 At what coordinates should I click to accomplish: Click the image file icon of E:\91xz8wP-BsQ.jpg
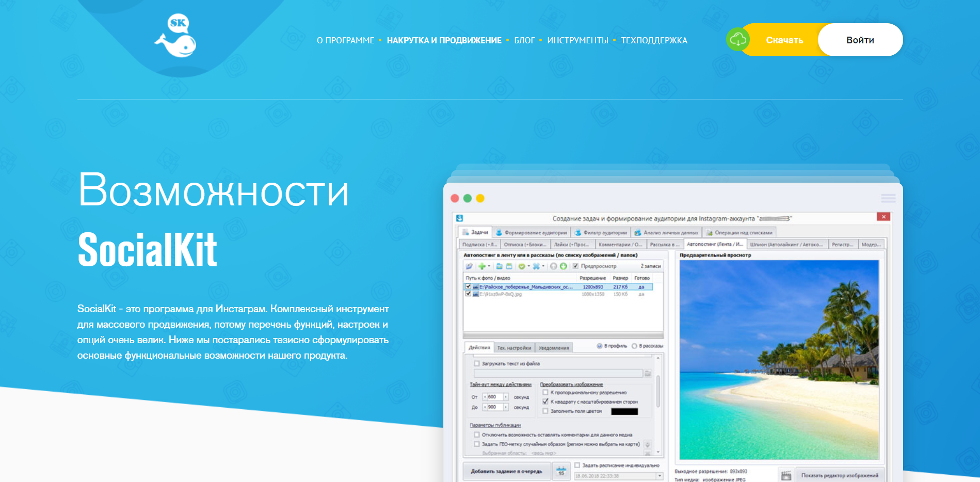click(475, 294)
